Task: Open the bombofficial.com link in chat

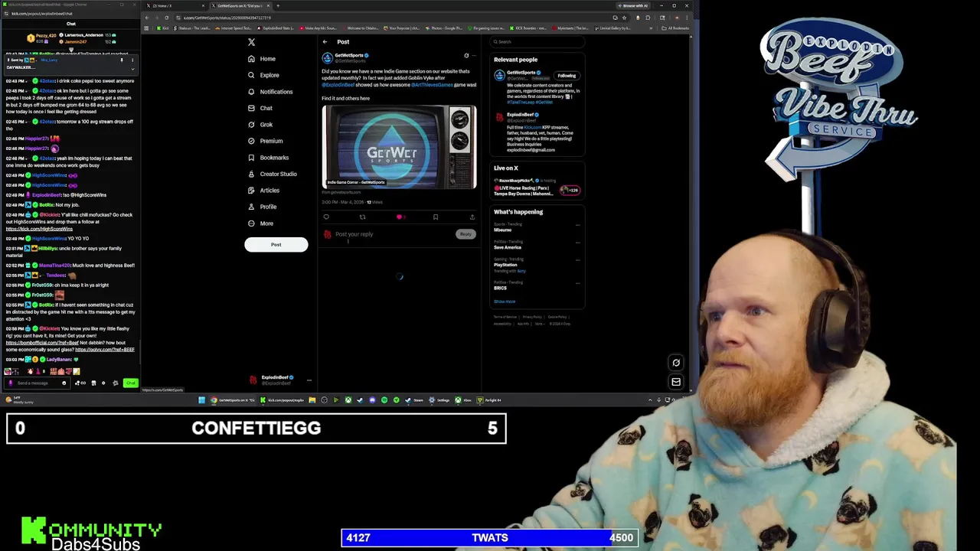Action: 42,343
